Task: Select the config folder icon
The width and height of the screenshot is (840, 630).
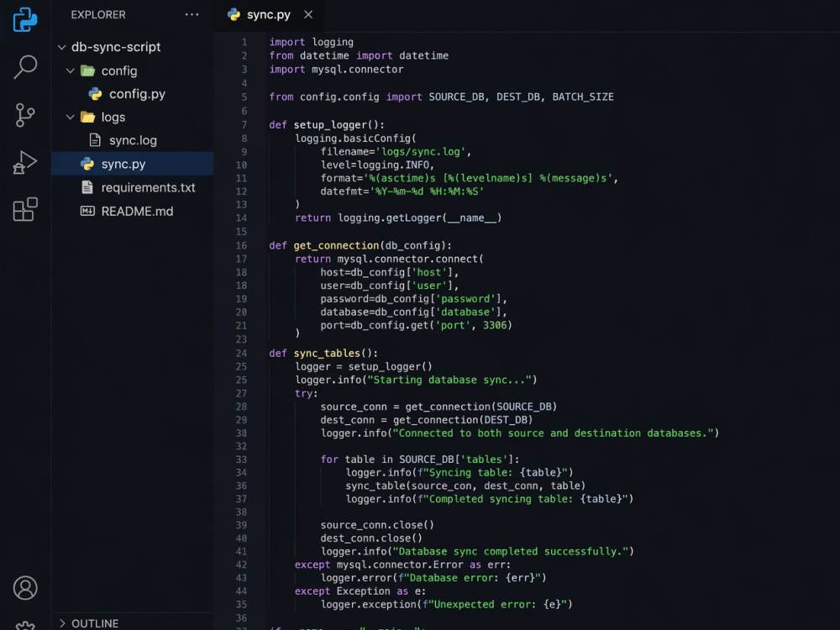Action: click(87, 71)
